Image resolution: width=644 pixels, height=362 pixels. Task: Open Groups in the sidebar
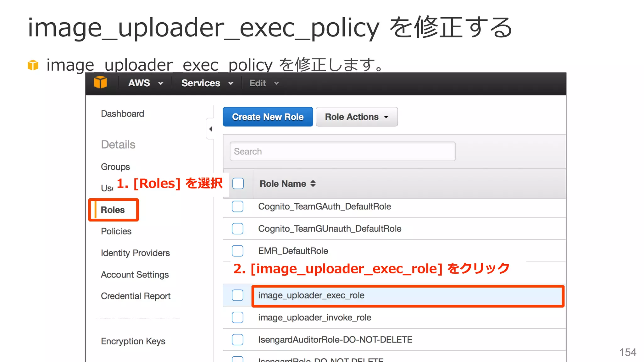pyautogui.click(x=115, y=167)
